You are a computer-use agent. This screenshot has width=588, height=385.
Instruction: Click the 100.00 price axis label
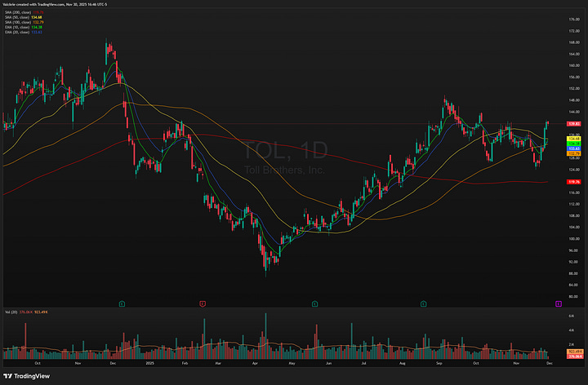click(x=574, y=238)
